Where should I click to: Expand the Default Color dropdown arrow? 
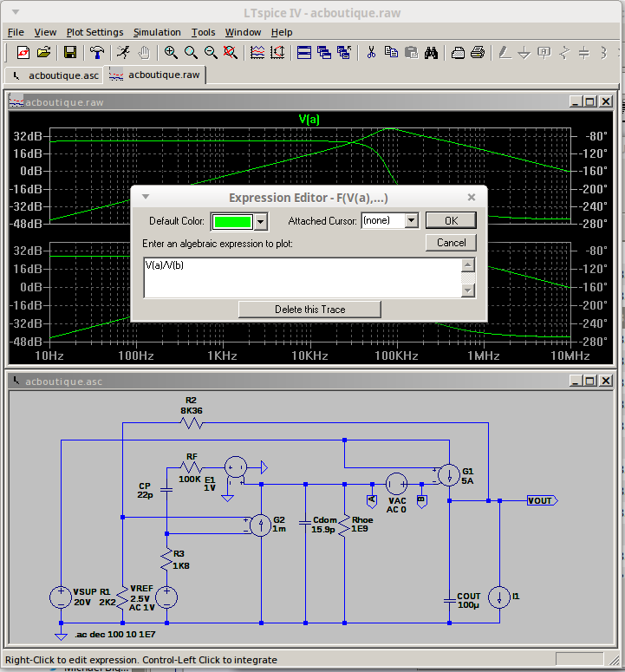[260, 222]
